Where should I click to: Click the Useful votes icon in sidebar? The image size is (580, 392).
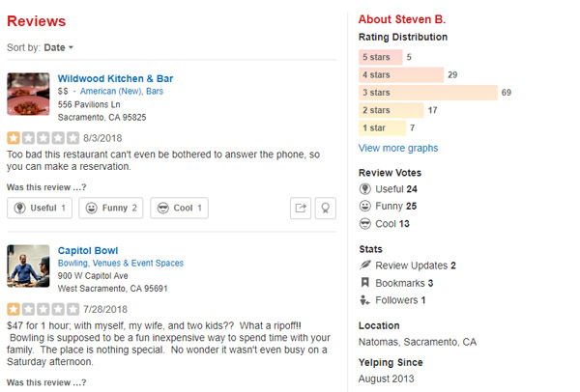point(365,189)
